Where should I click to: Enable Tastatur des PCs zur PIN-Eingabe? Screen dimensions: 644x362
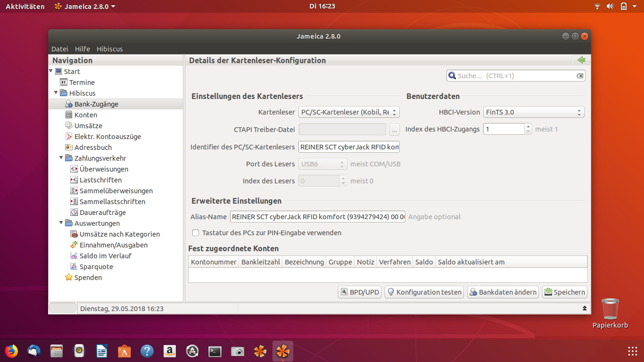coord(196,233)
